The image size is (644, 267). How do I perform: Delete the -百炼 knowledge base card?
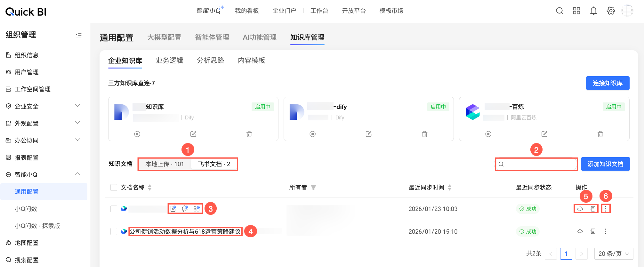point(600,134)
